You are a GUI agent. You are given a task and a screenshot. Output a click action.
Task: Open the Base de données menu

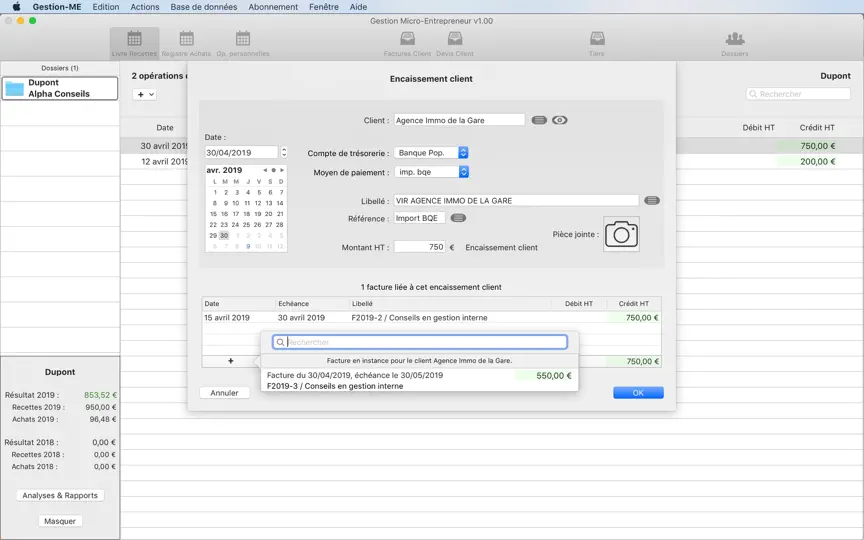pyautogui.click(x=204, y=7)
